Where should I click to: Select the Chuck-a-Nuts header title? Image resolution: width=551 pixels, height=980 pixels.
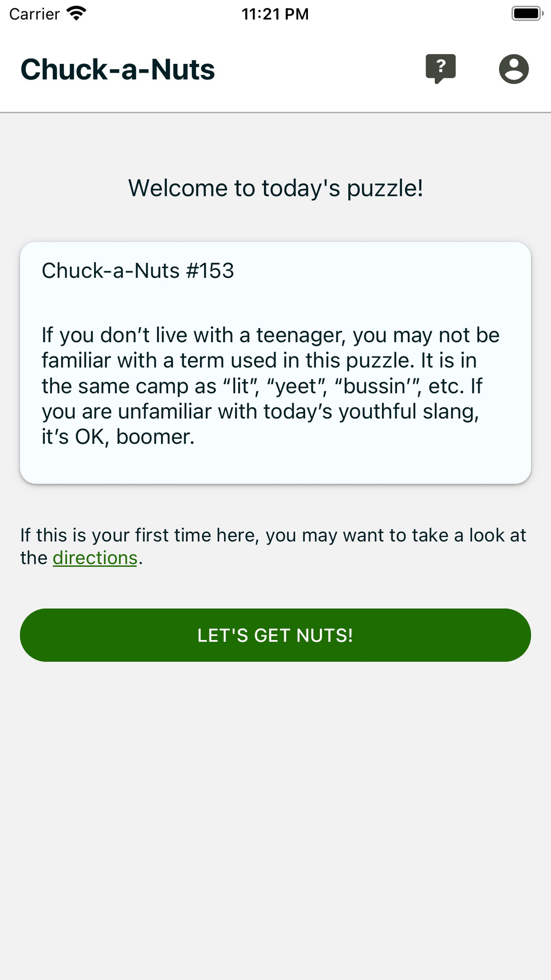coord(117,69)
